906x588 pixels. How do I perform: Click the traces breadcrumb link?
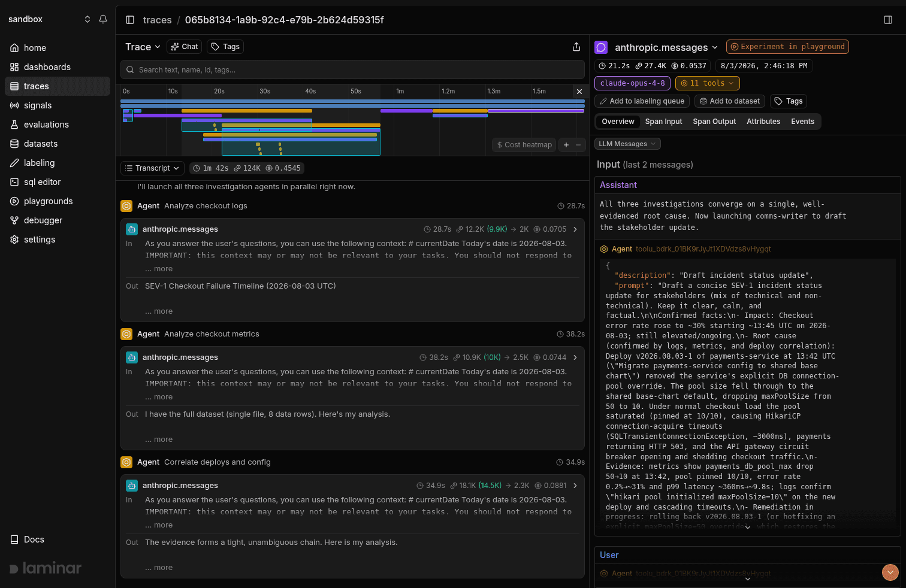pos(157,20)
